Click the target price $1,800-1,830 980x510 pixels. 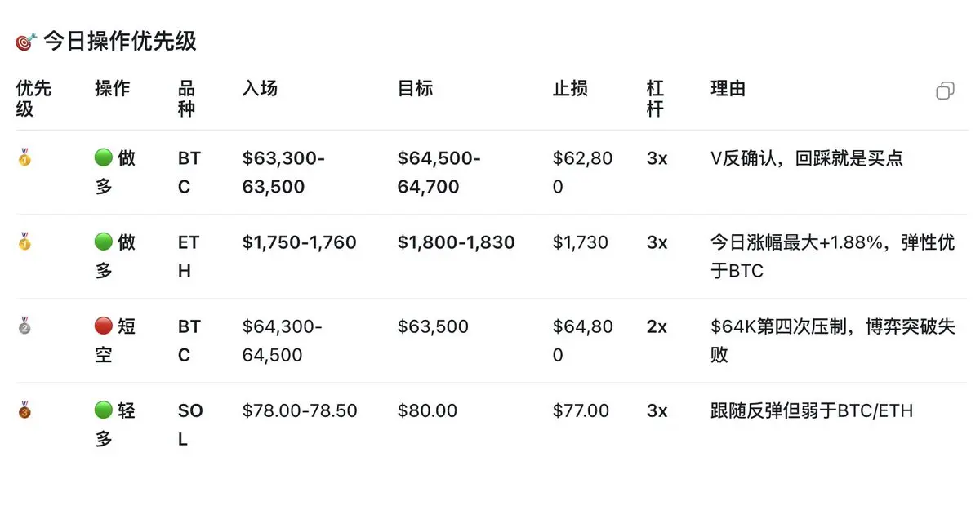pyautogui.click(x=456, y=242)
